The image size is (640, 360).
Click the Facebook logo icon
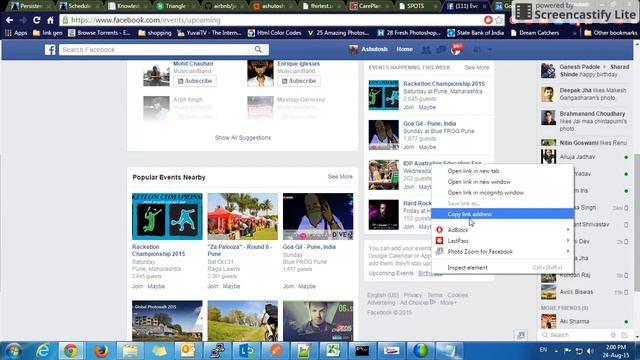[50, 49]
